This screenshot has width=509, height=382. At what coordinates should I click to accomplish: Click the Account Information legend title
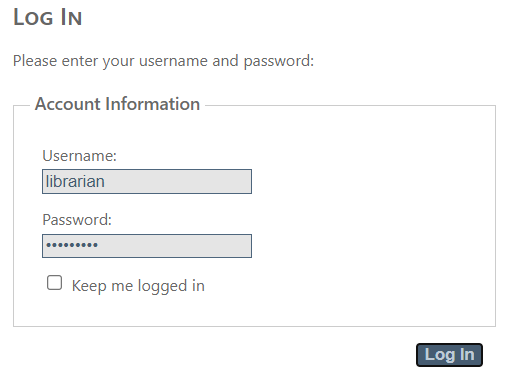pos(117,104)
